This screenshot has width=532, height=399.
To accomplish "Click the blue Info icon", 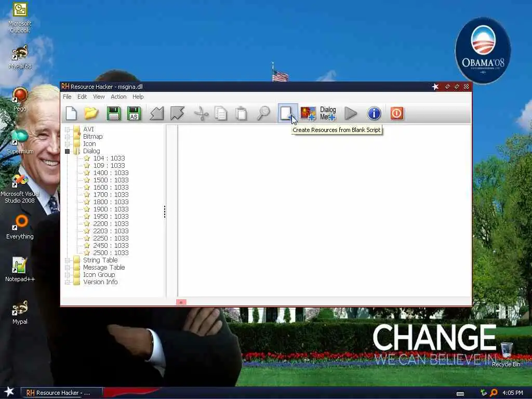I will [x=374, y=113].
